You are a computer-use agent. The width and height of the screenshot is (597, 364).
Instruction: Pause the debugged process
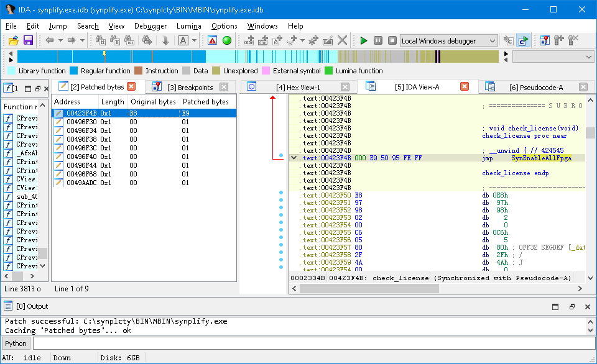point(378,40)
